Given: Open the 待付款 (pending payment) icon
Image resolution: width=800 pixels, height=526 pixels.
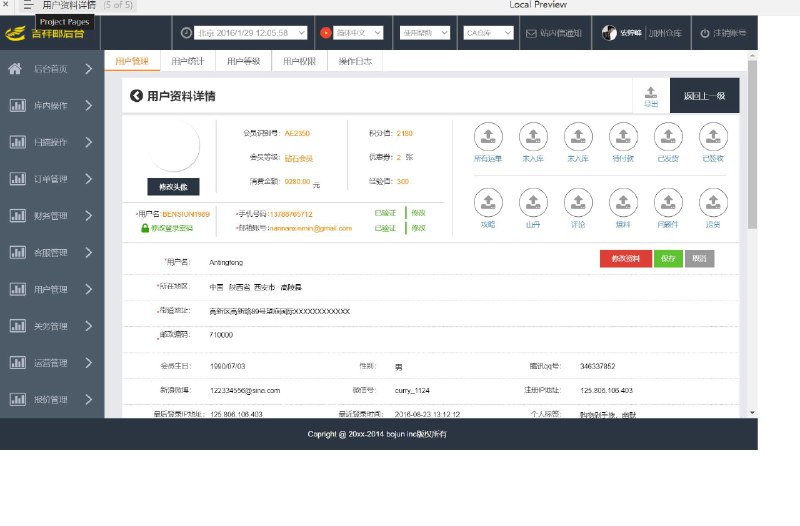Looking at the screenshot, I should [623, 137].
